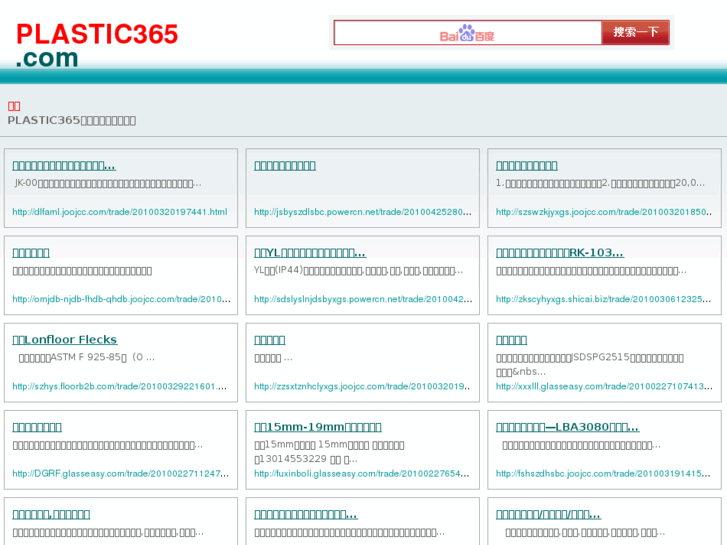Click the ASTM F 925-85 description text
Viewport: 727px width, 545px height.
coord(86,358)
